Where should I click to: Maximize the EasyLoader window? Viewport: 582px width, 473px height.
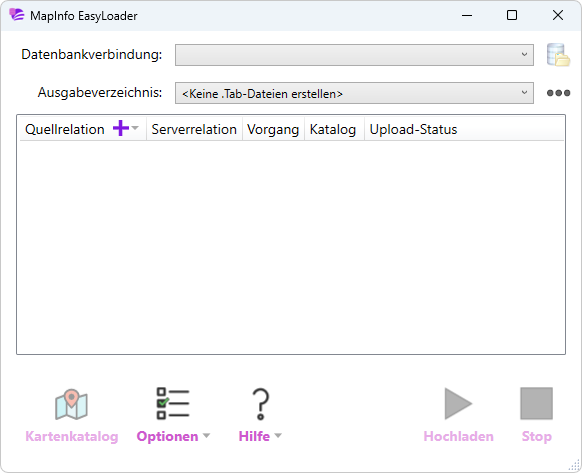coord(512,15)
